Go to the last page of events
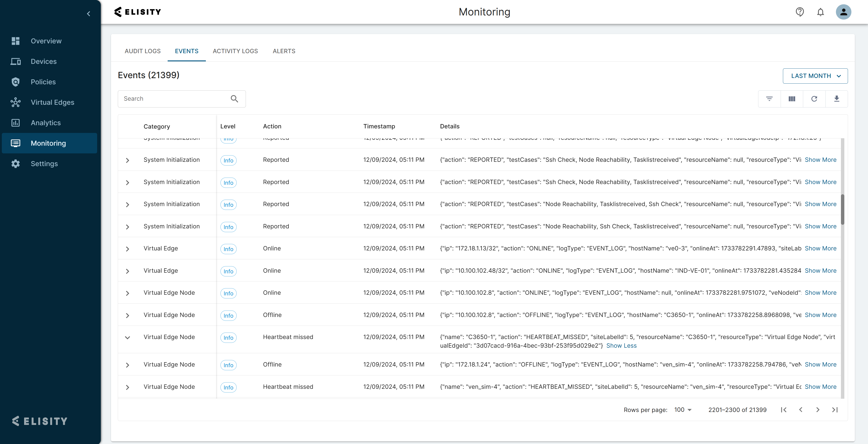Screen dimensions: 868x444 pyautogui.click(x=835, y=410)
